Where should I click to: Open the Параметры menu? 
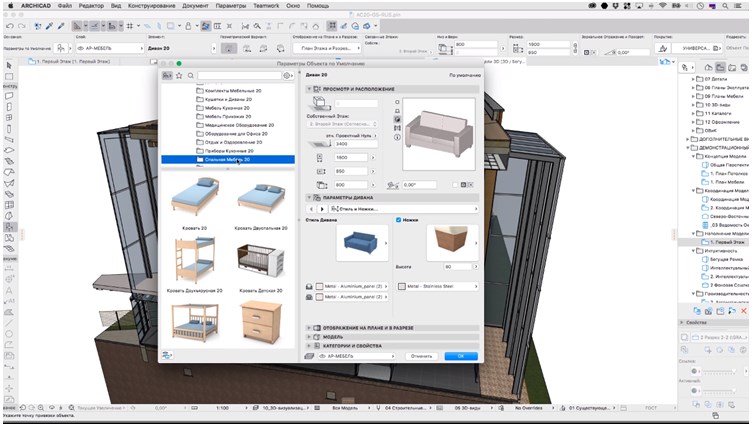coord(231,6)
